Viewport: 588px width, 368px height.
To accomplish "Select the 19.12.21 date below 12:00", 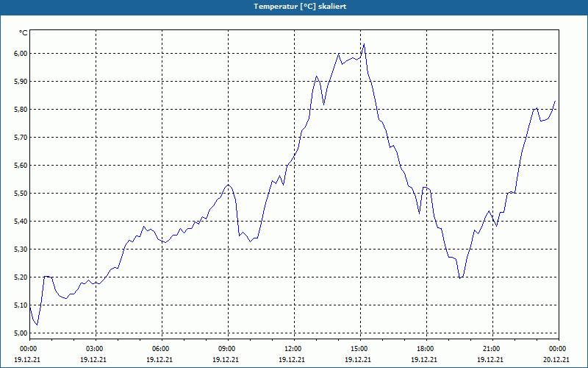I will pos(291,359).
